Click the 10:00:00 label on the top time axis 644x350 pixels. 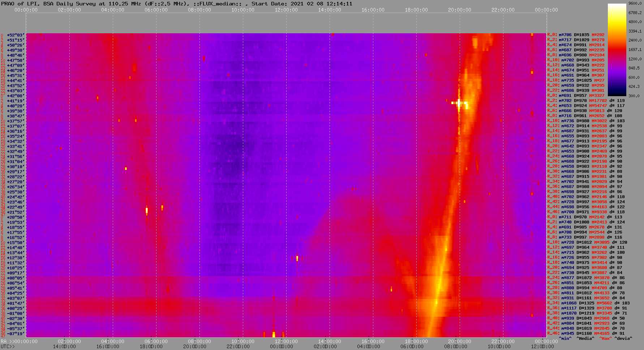pos(243,10)
